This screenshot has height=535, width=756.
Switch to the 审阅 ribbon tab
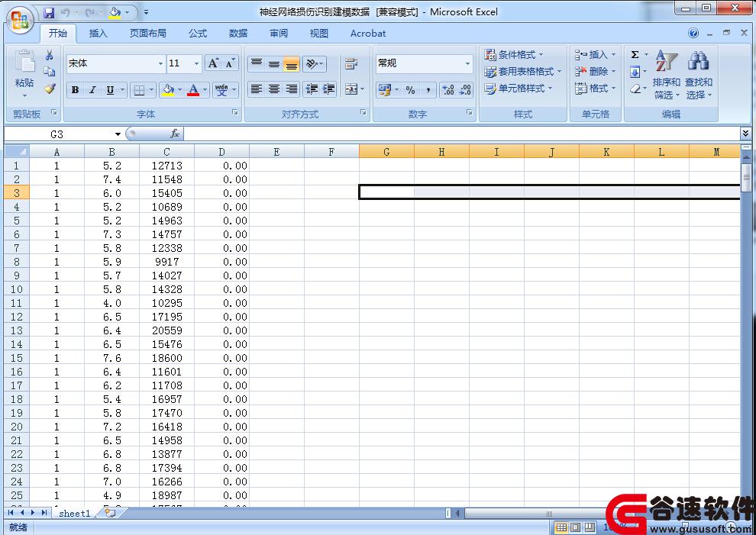click(279, 34)
